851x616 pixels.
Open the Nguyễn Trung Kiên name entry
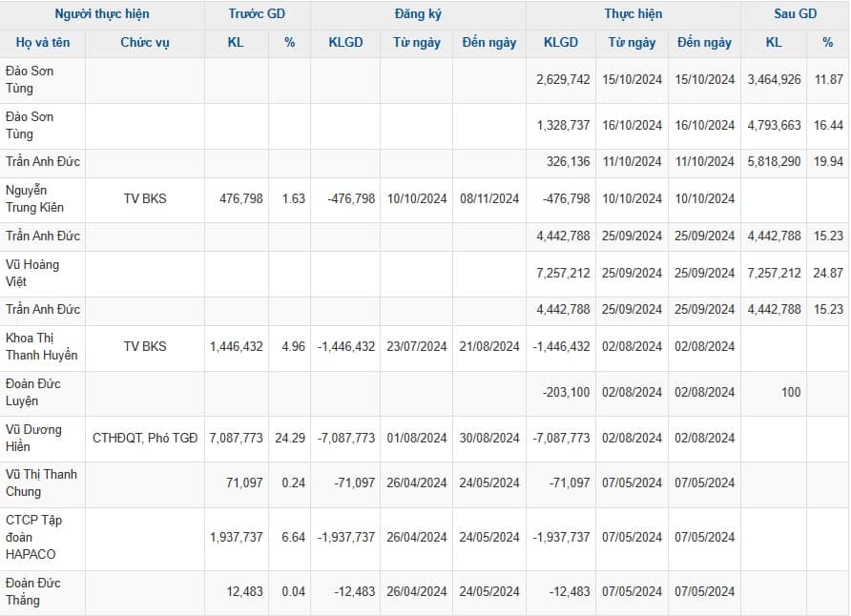27,199
